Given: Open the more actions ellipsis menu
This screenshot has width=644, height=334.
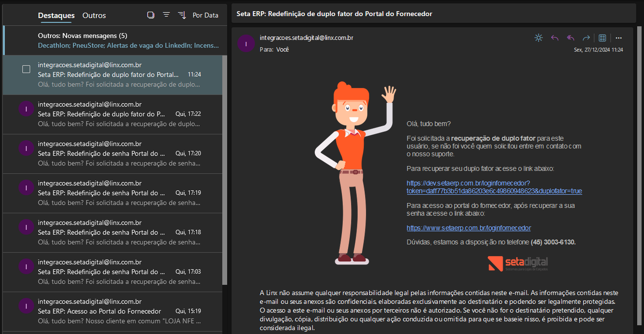Looking at the screenshot, I should 619,38.
